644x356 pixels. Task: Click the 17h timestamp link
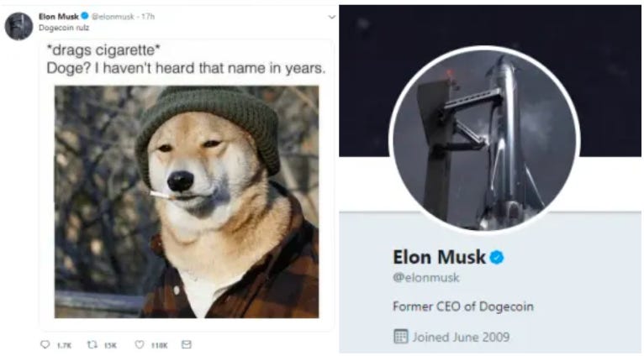[x=148, y=17]
